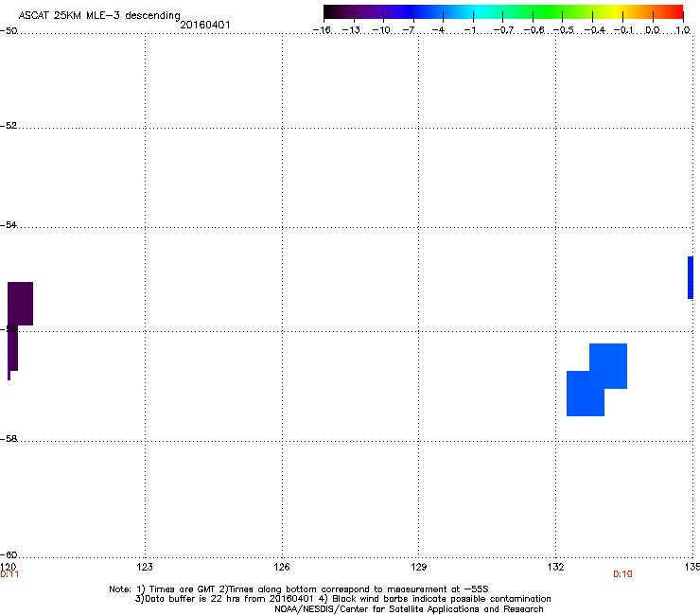Click the -0.5 colorbar label
700x615 pixels.
coord(564,30)
